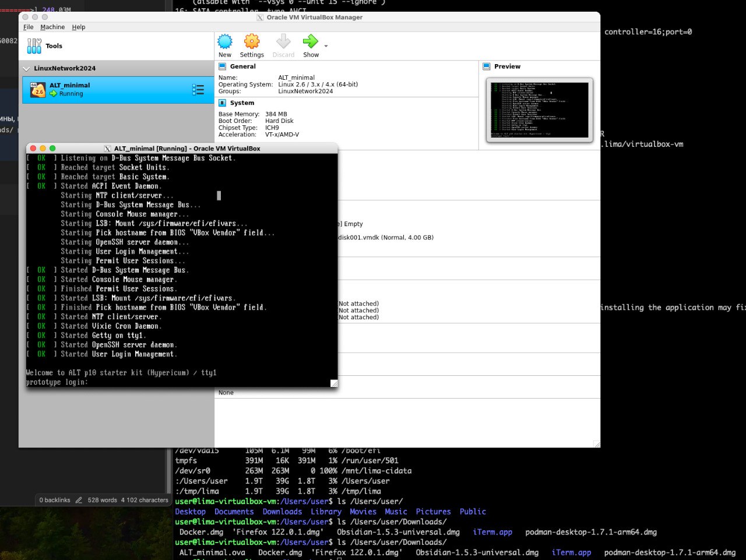Close the ALT_minimal running VM window
This screenshot has height=560, width=746.
[x=33, y=149]
